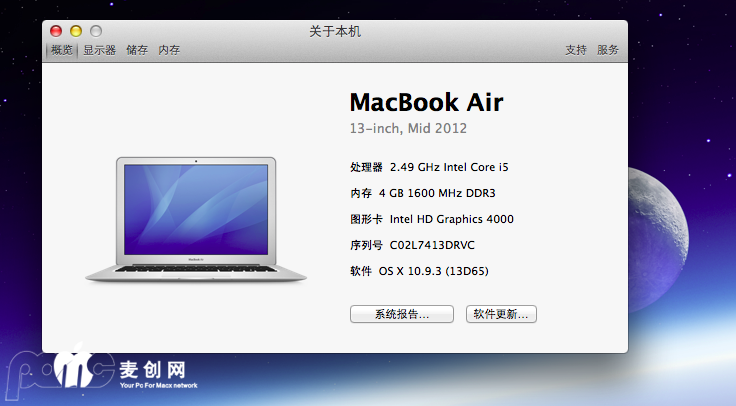Click serial number 'C02L7413DRVC'

click(x=432, y=245)
